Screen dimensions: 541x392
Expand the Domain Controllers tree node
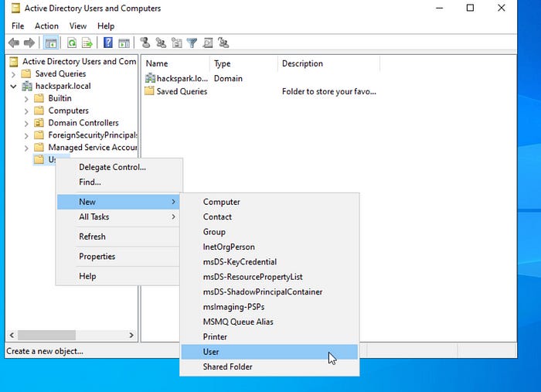pos(26,123)
